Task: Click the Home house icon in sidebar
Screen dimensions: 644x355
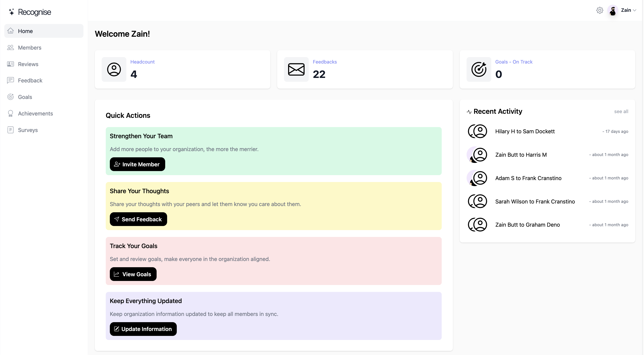Action: pos(11,31)
